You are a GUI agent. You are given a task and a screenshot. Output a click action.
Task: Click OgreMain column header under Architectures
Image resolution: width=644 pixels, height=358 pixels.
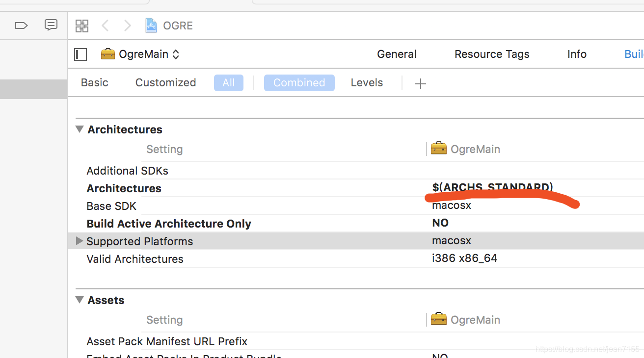coord(465,149)
